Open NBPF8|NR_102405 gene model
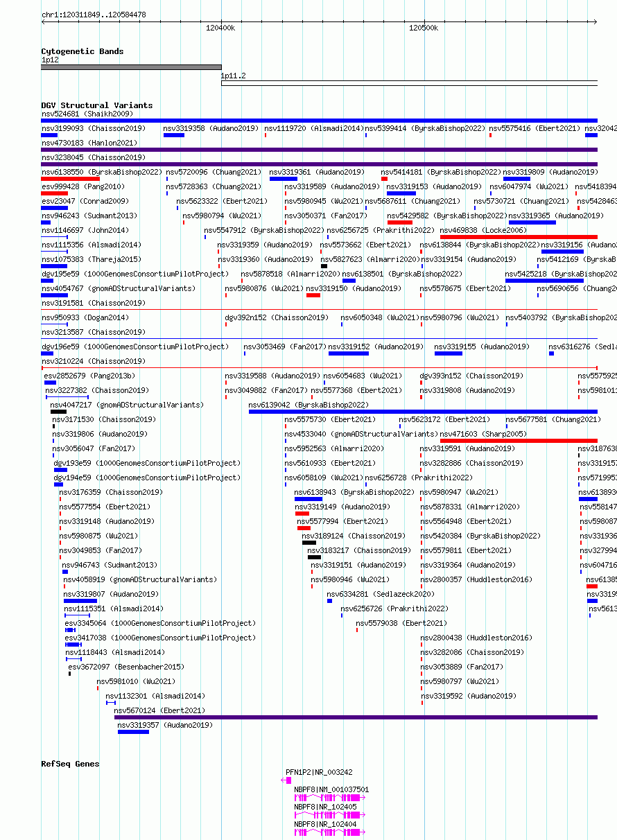The width and height of the screenshot is (617, 840). coord(329,815)
